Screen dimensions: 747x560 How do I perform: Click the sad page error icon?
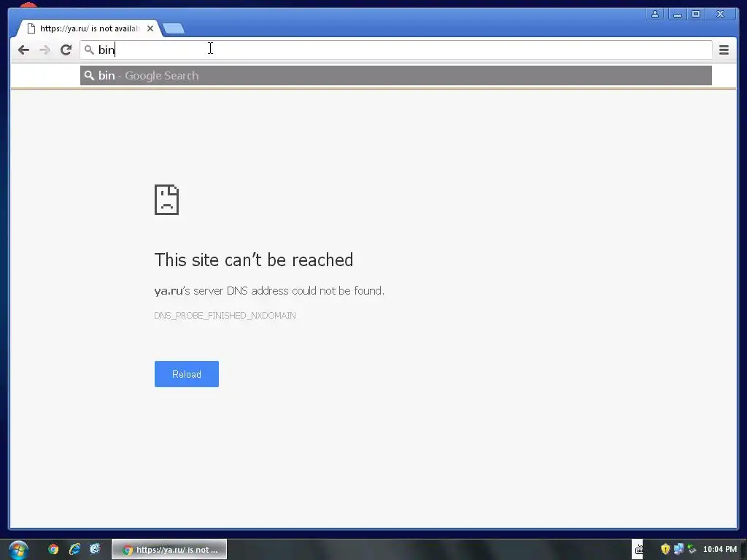(166, 200)
